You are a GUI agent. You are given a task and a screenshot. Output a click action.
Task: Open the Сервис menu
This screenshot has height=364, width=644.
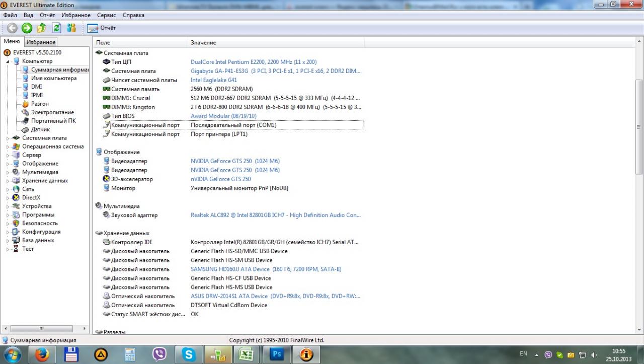(107, 15)
